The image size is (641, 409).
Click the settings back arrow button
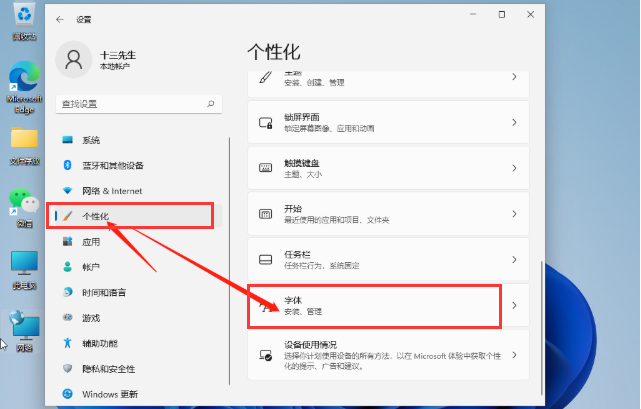click(60, 18)
